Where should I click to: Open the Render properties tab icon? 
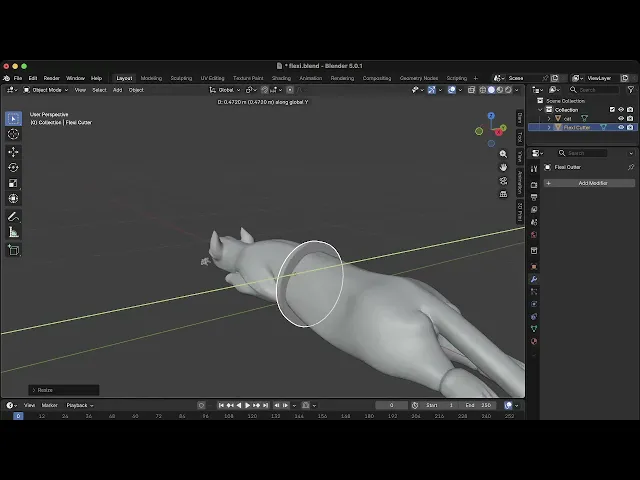click(534, 185)
